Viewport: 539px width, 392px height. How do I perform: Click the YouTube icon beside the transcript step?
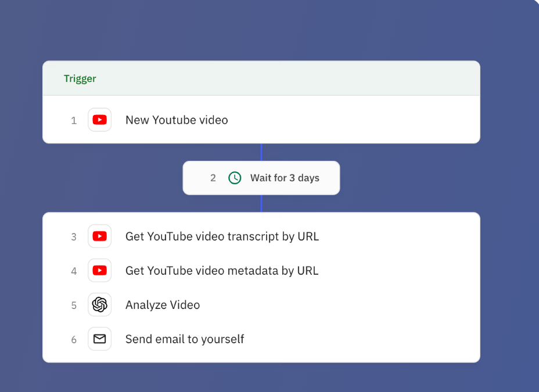(99, 236)
